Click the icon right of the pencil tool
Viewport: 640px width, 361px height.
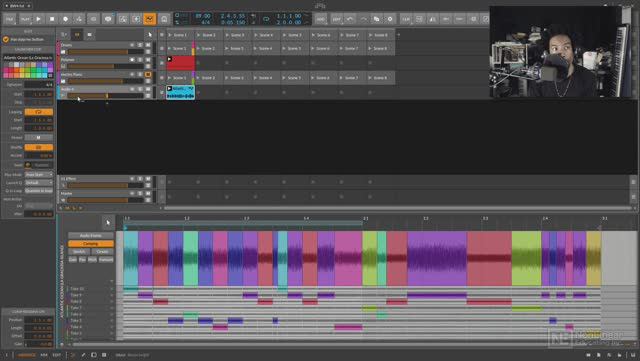(x=94, y=355)
